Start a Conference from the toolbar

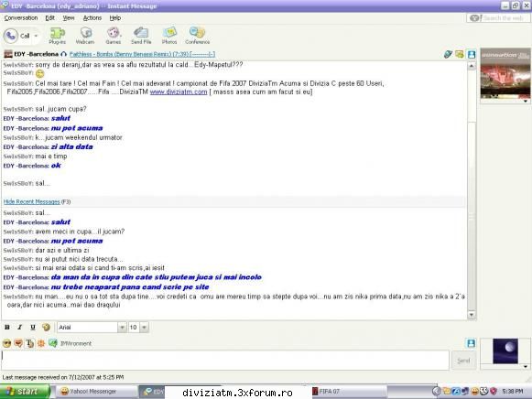197,36
